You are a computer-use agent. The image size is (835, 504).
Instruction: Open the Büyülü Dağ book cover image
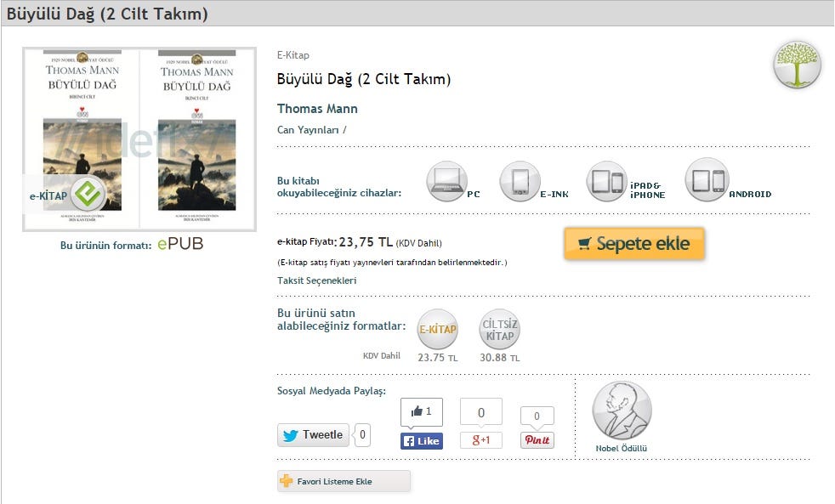pyautogui.click(x=139, y=139)
